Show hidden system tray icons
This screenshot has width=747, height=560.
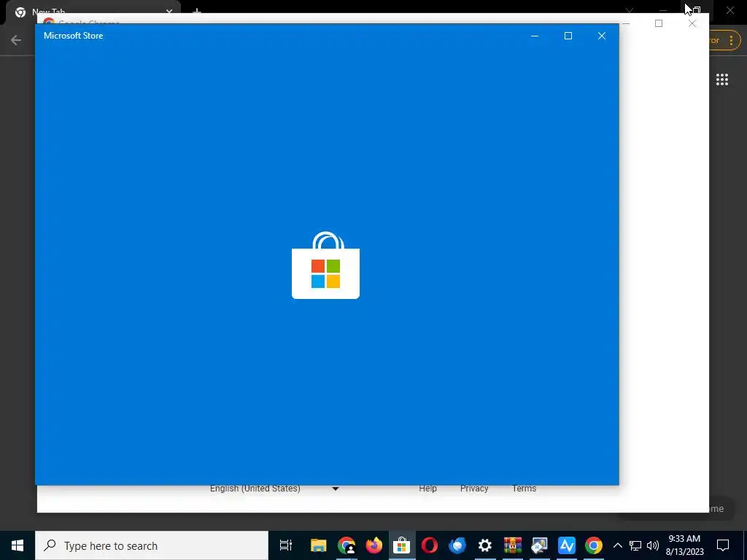[x=617, y=545]
